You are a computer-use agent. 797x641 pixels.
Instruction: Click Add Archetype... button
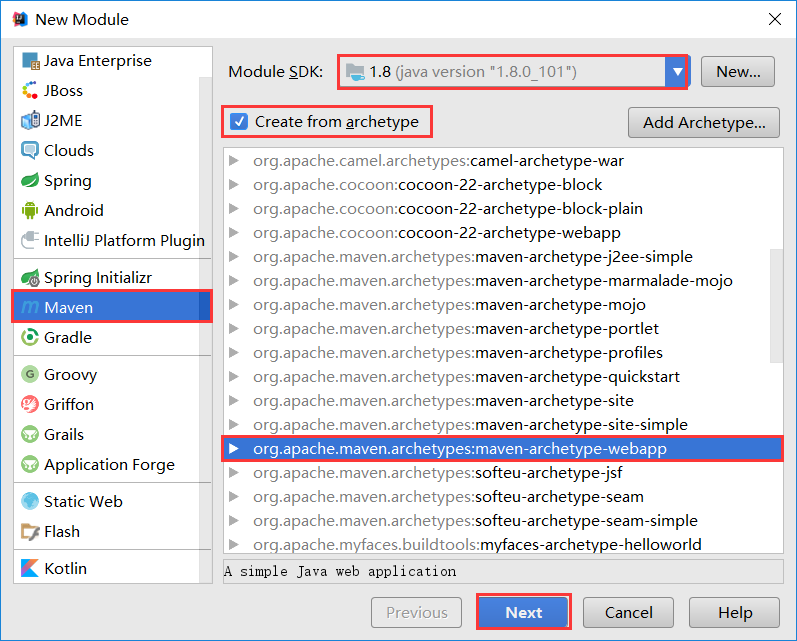point(704,123)
